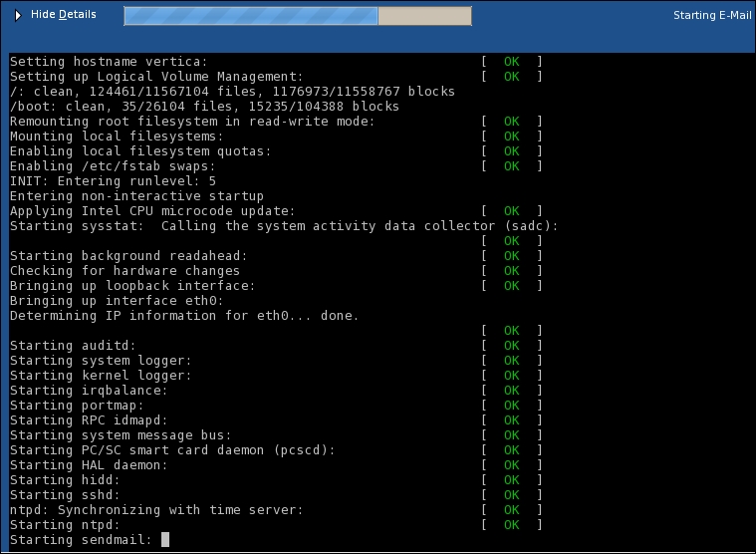756x554 pixels.
Task: Click the terminal cursor block after sendmail
Action: [x=165, y=539]
